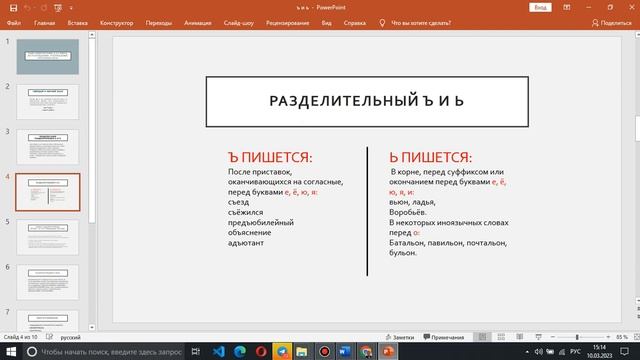Click the spell check icon in status bar

pyautogui.click(x=49, y=337)
